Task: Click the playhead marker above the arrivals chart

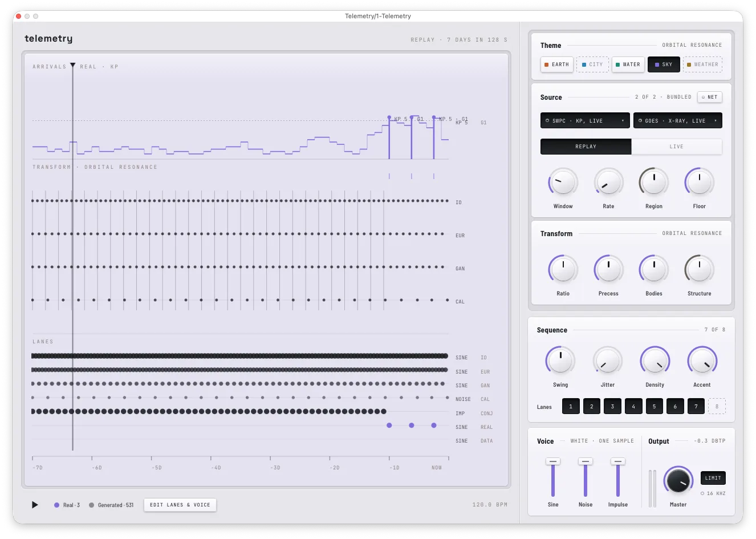Action: (x=72, y=65)
